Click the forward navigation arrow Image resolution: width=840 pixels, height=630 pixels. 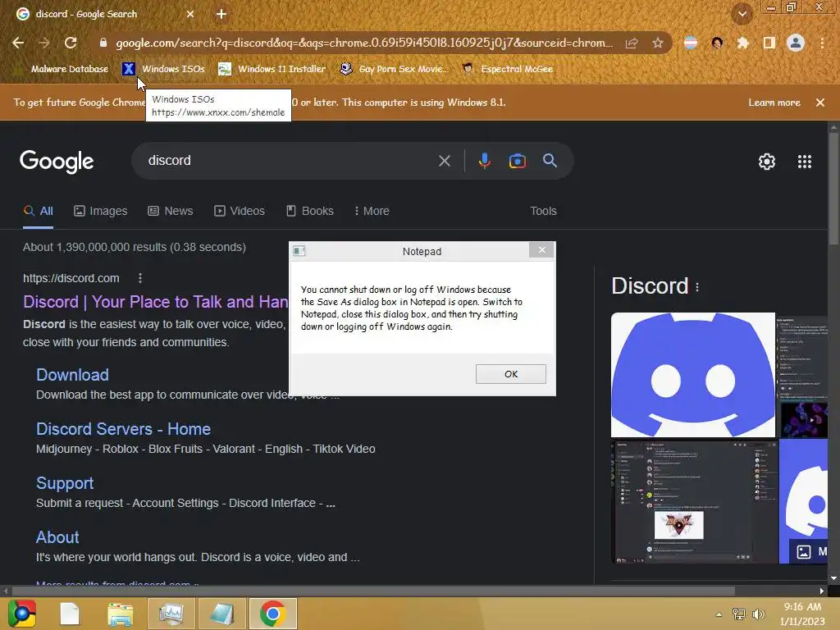pos(44,43)
